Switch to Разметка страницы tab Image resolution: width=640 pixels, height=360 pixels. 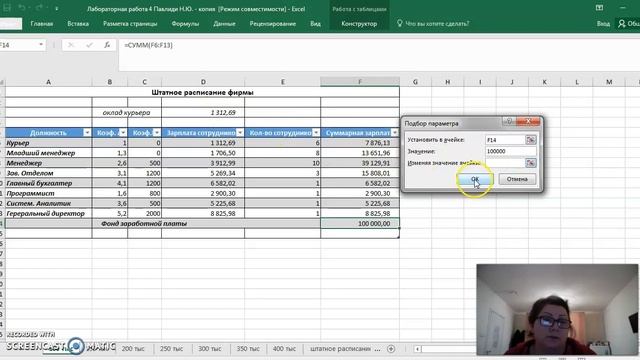pyautogui.click(x=130, y=24)
